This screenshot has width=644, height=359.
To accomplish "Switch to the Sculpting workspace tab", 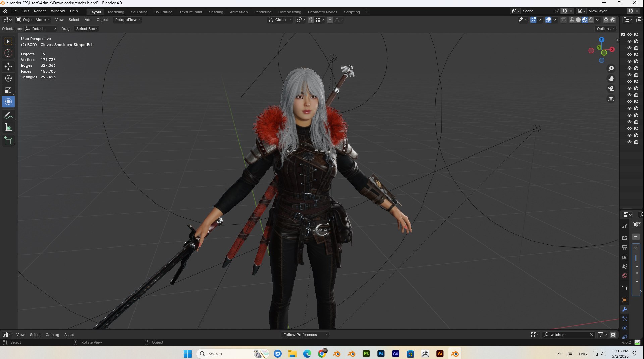I will click(139, 12).
